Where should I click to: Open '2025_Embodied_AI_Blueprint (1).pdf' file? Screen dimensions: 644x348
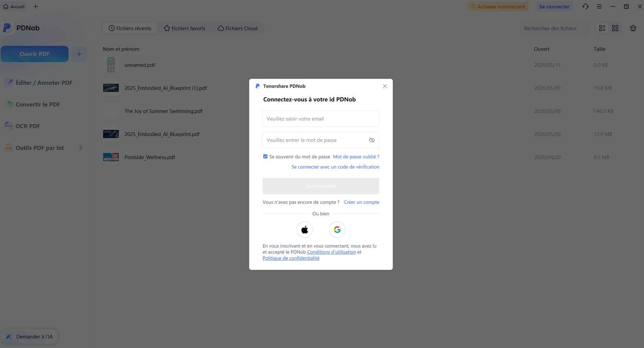click(166, 88)
